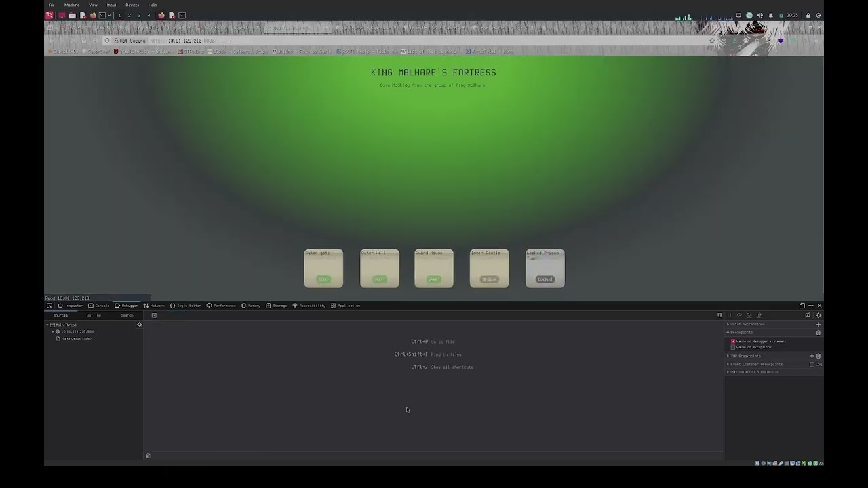Screen dimensions: 868x488
Task: Open the Accessibility devtools tab
Action: pyautogui.click(x=309, y=306)
